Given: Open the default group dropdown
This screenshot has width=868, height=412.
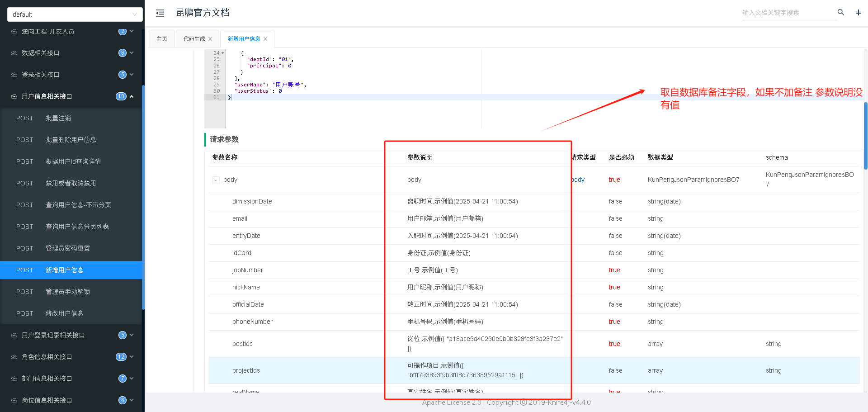Looking at the screenshot, I should coord(75,14).
